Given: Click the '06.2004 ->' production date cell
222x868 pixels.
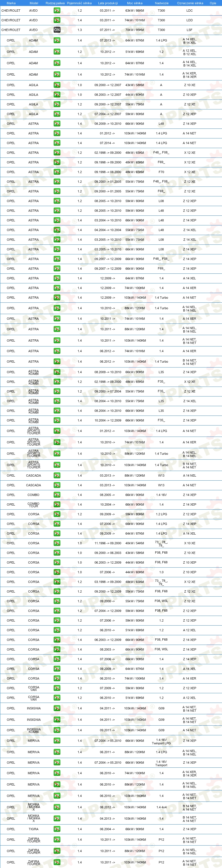Looking at the screenshot, I should pos(107,829).
